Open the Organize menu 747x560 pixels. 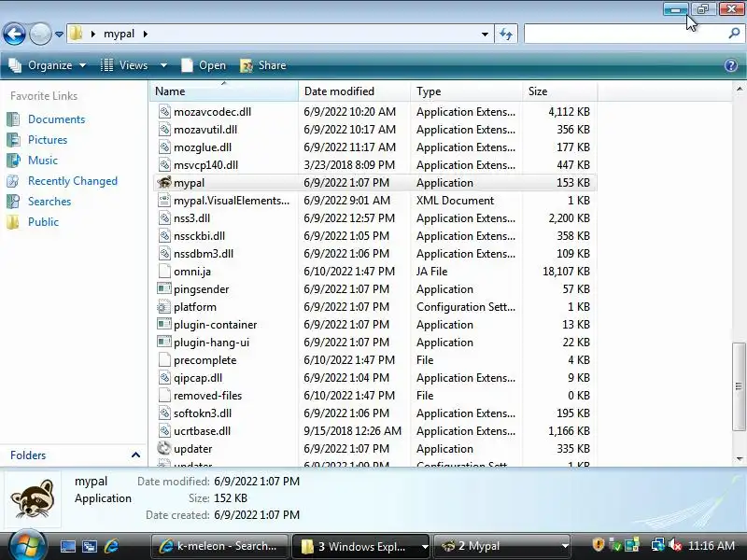[x=48, y=65]
